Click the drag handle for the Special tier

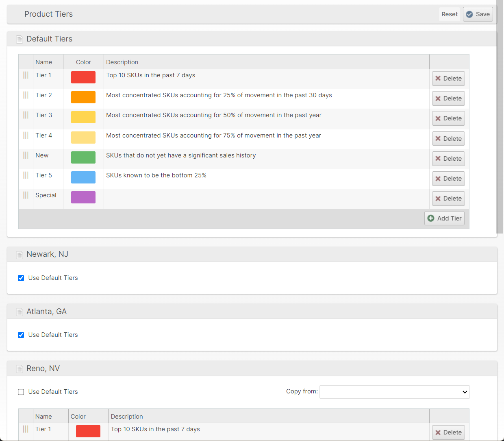(x=26, y=195)
